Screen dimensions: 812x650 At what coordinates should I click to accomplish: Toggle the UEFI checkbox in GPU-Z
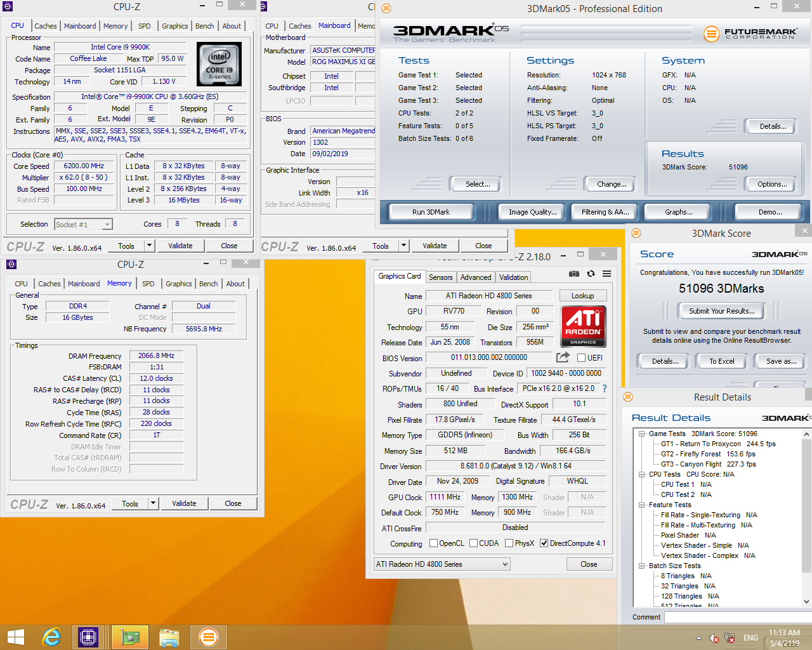point(581,358)
